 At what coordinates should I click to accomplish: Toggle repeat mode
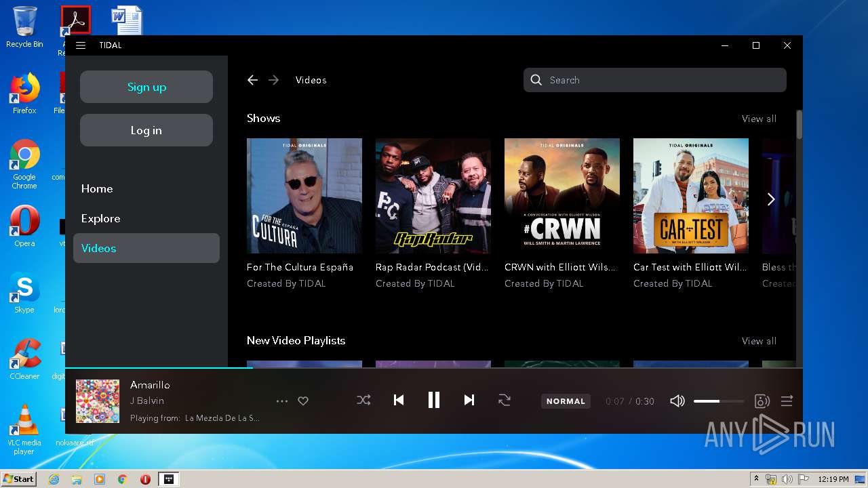(x=504, y=401)
